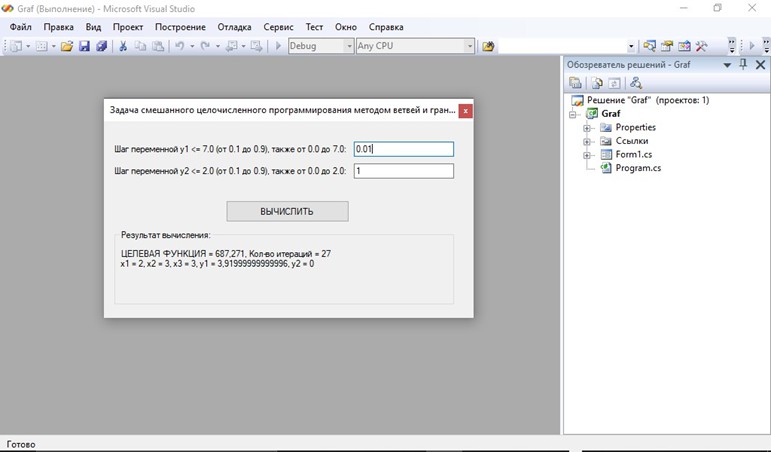Image resolution: width=771 pixels, height=452 pixels.
Task: Select Form1.cs in Solution Explorer
Action: pyautogui.click(x=634, y=154)
